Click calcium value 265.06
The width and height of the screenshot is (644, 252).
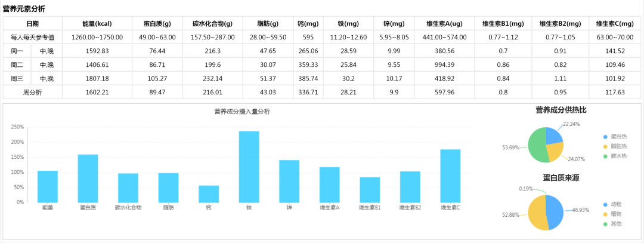[x=308, y=51]
